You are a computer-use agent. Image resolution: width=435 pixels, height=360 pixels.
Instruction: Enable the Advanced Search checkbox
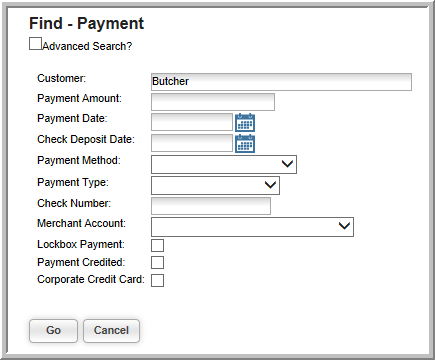[x=35, y=44]
